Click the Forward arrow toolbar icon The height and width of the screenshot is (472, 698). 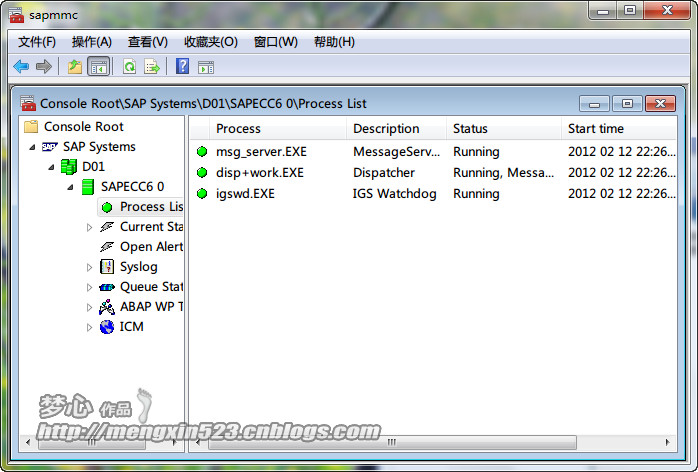44,67
